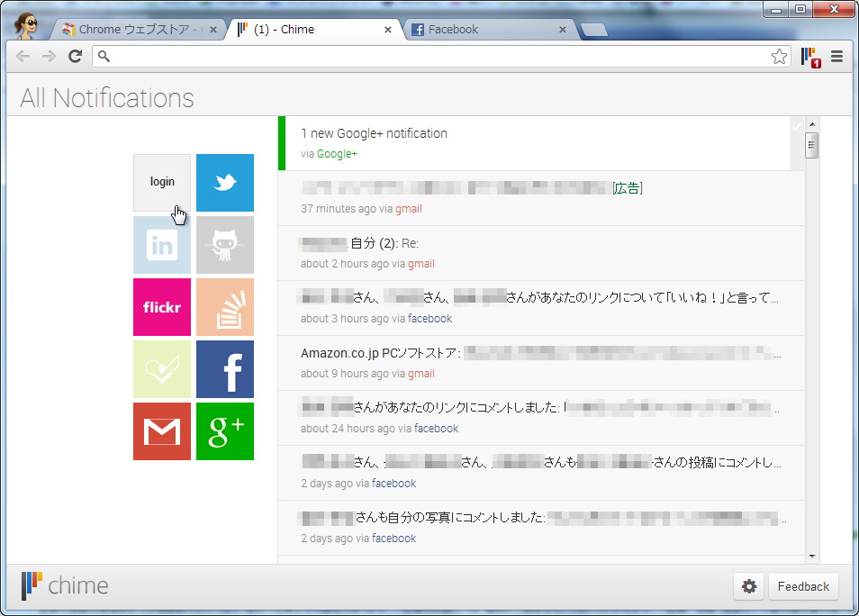
Task: Open the 自分 (2): Re: notification
Action: point(541,253)
